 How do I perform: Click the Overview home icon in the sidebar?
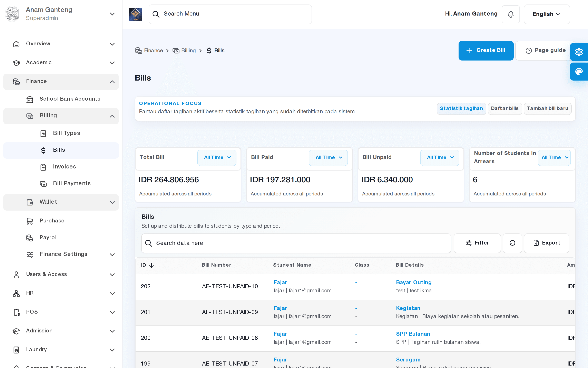16,44
